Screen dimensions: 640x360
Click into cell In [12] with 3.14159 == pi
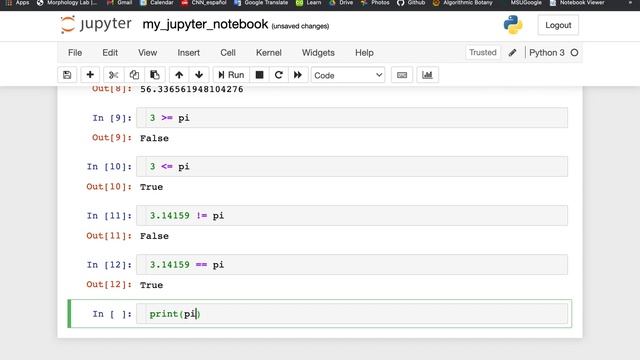(x=352, y=264)
